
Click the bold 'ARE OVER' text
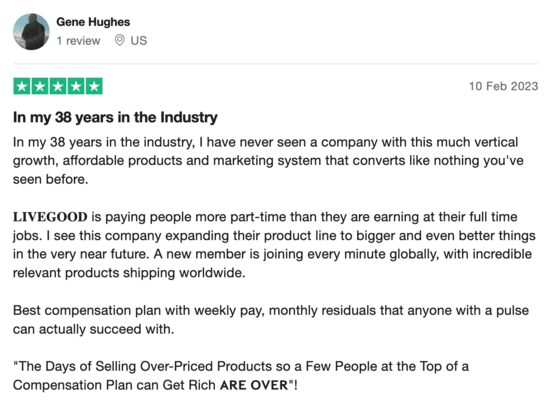[x=254, y=385]
